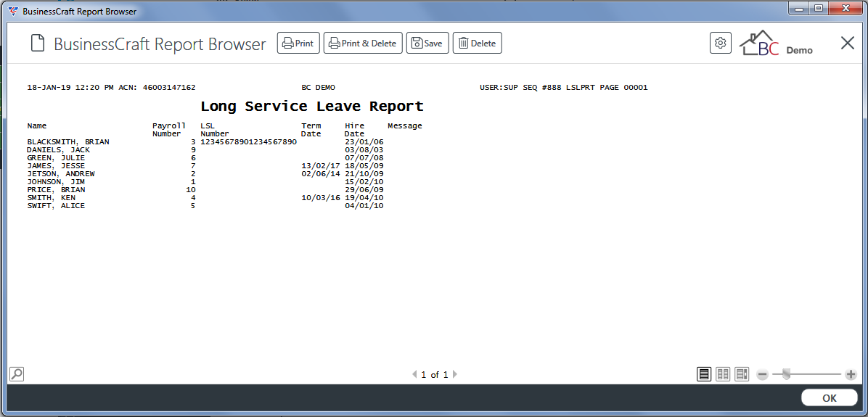Click LSL number 12345678901234567890
Image resolution: width=868 pixels, height=417 pixels.
click(248, 142)
